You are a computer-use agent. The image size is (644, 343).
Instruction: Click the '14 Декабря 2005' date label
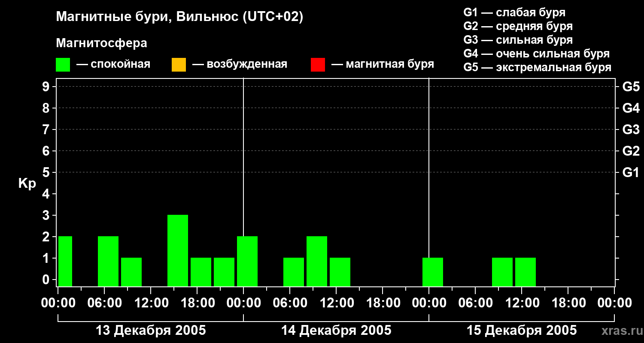click(336, 331)
